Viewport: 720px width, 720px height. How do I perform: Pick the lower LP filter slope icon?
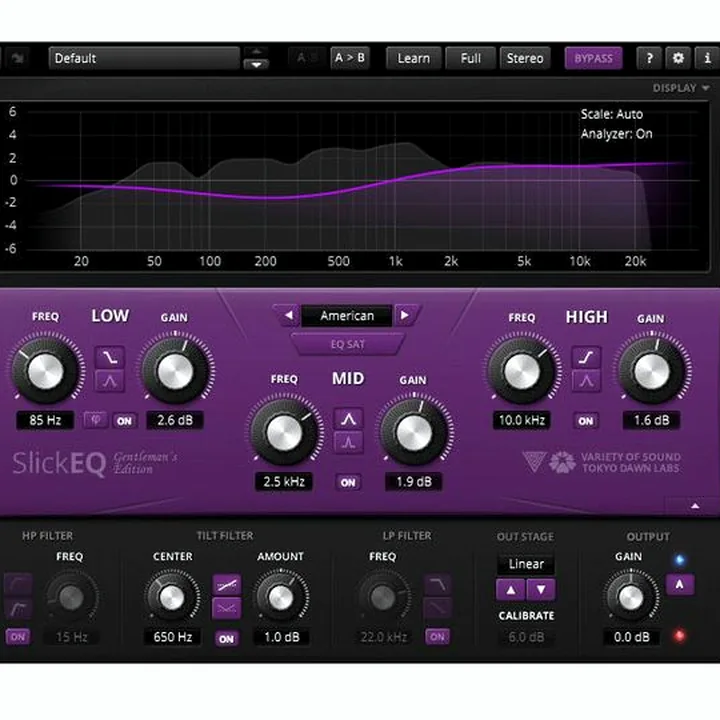coord(438,608)
